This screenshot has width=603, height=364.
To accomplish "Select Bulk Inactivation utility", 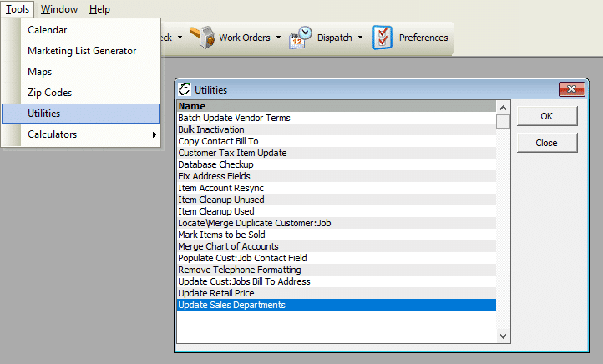I will 210,129.
